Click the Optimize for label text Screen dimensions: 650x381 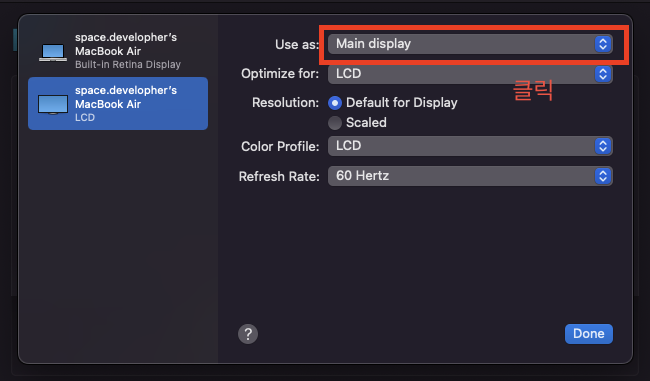[280, 74]
